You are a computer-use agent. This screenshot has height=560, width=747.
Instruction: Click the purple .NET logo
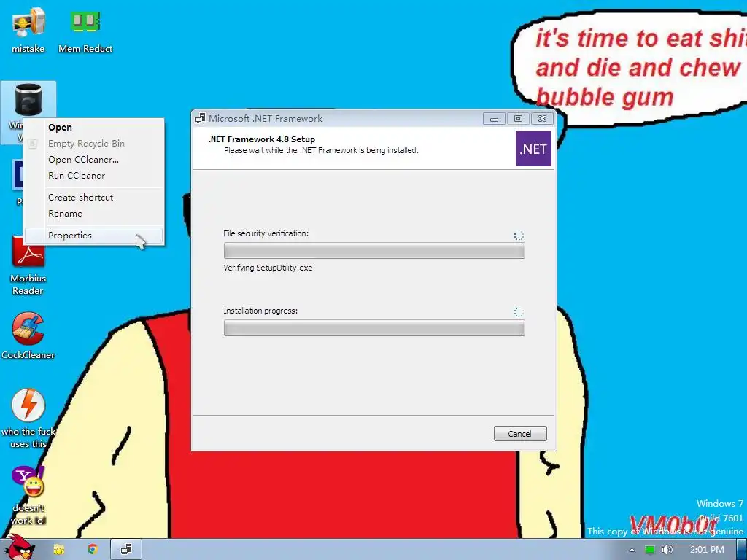pyautogui.click(x=533, y=149)
